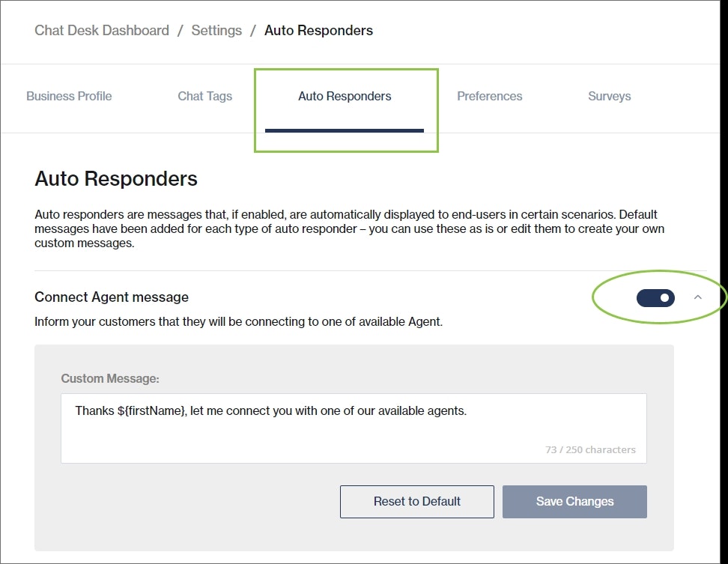Click the ${firstName} variable in the message
Viewport: 728px width, 564px height.
tap(152, 410)
